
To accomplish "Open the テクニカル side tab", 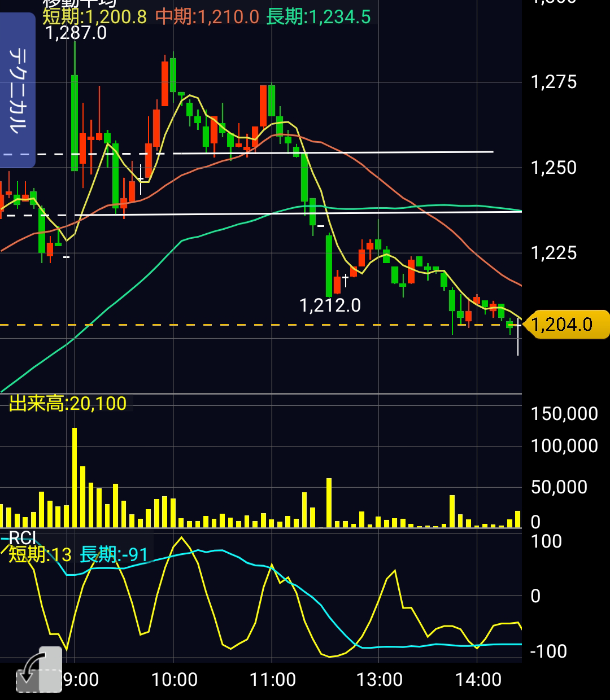I will click(18, 90).
